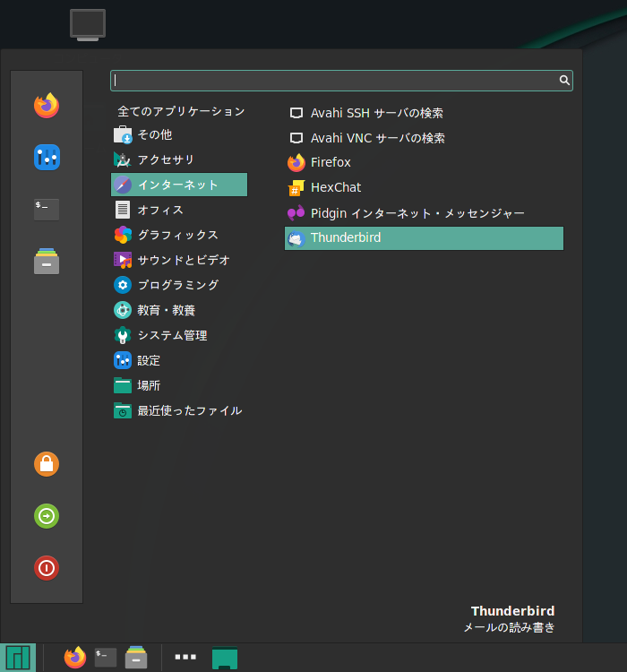Click the search magnifier icon

(564, 80)
